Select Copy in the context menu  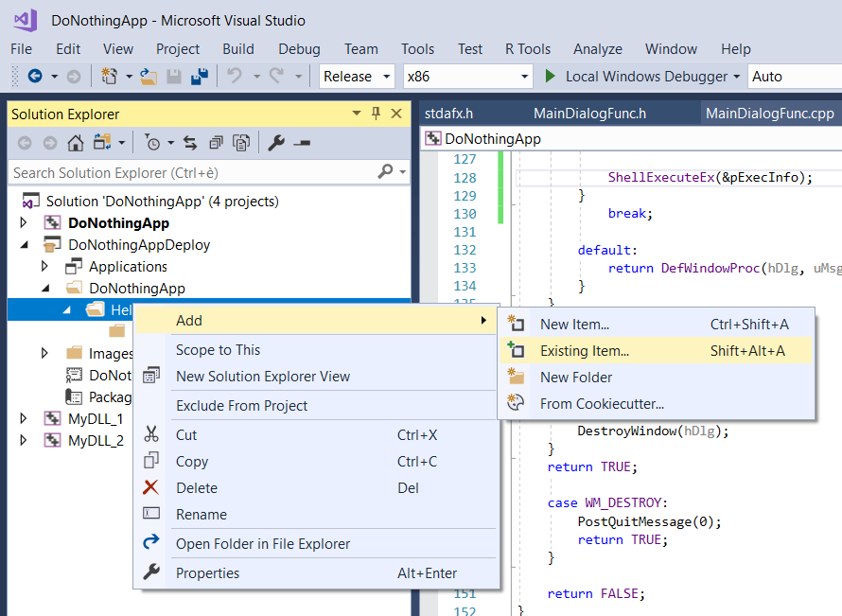316,462
